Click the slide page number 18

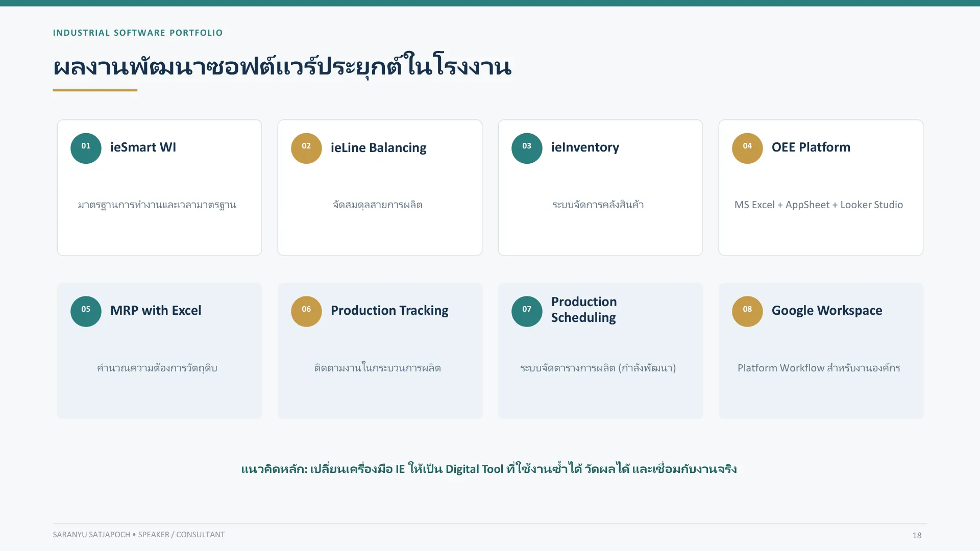917,535
